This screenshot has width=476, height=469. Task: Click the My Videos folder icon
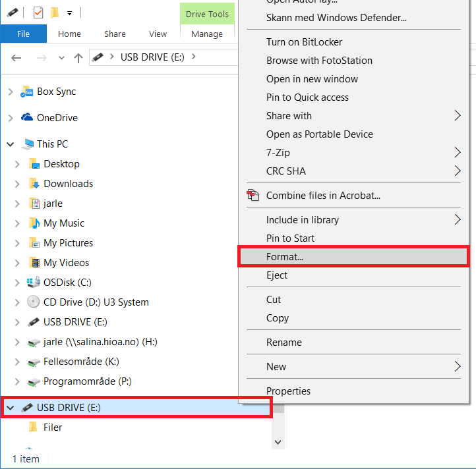pyautogui.click(x=34, y=262)
